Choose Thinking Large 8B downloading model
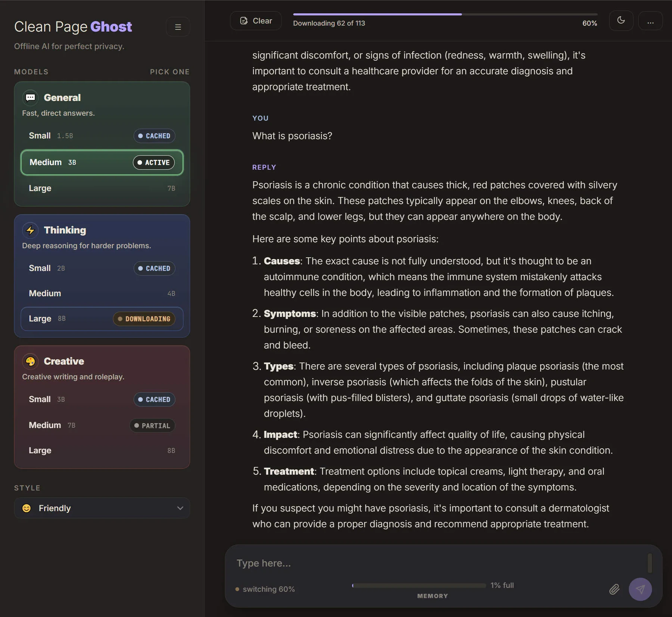This screenshot has height=617, width=672. pos(102,319)
